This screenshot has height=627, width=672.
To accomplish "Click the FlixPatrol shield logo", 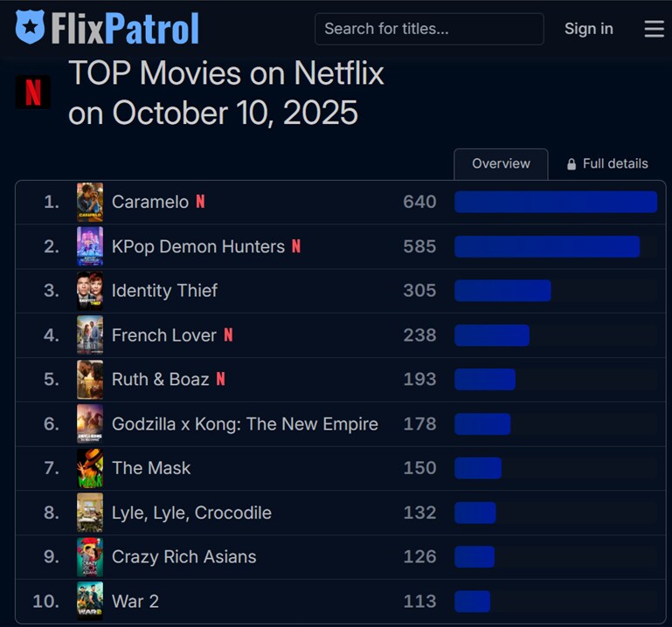I will point(31,28).
